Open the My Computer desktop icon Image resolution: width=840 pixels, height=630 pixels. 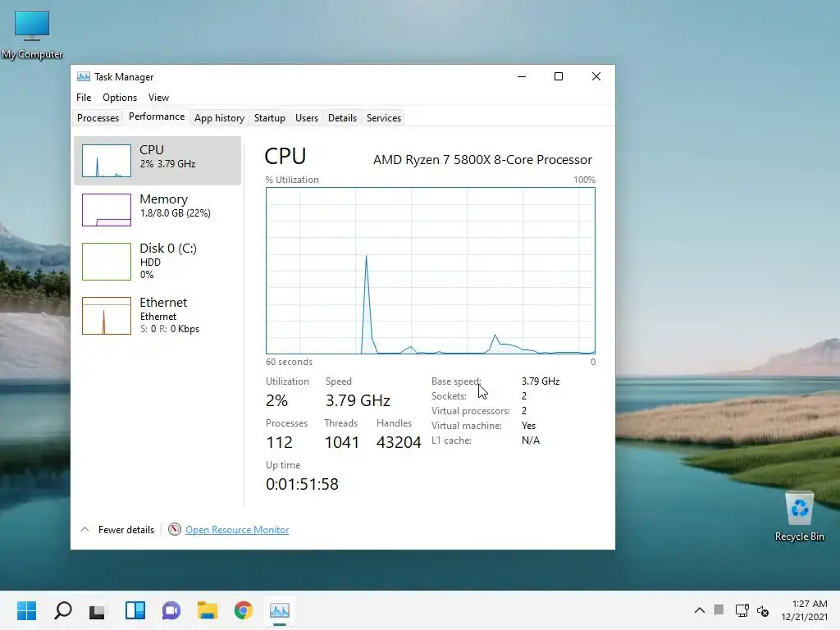click(x=32, y=34)
